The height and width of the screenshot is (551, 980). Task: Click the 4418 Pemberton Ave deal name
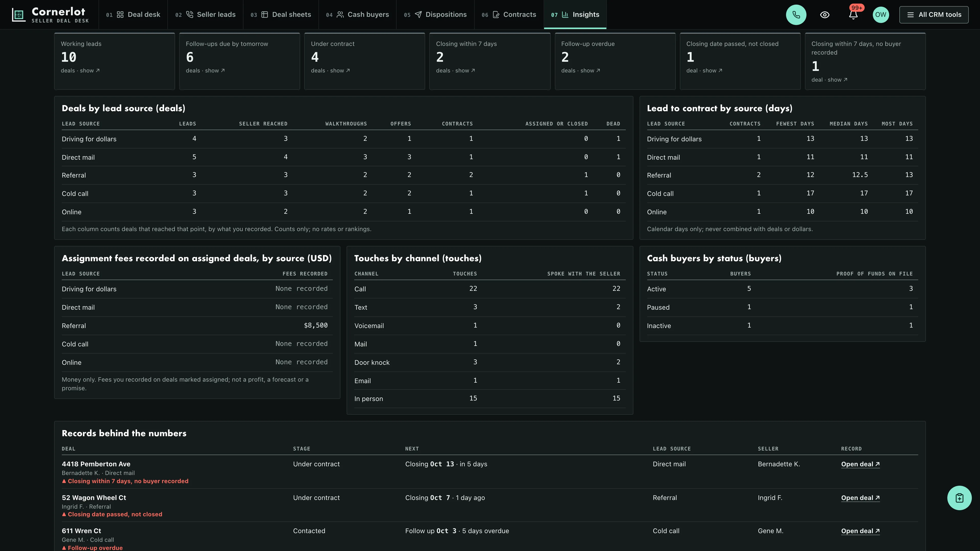point(96,464)
